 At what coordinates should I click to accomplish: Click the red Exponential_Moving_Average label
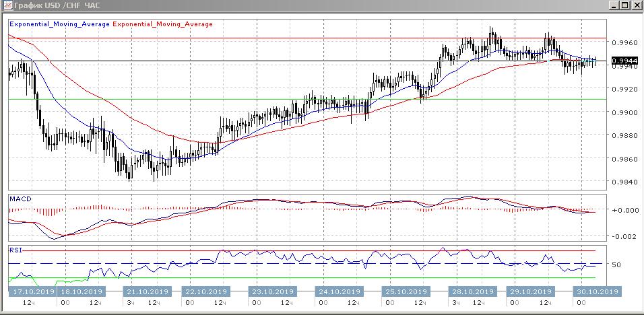click(162, 24)
